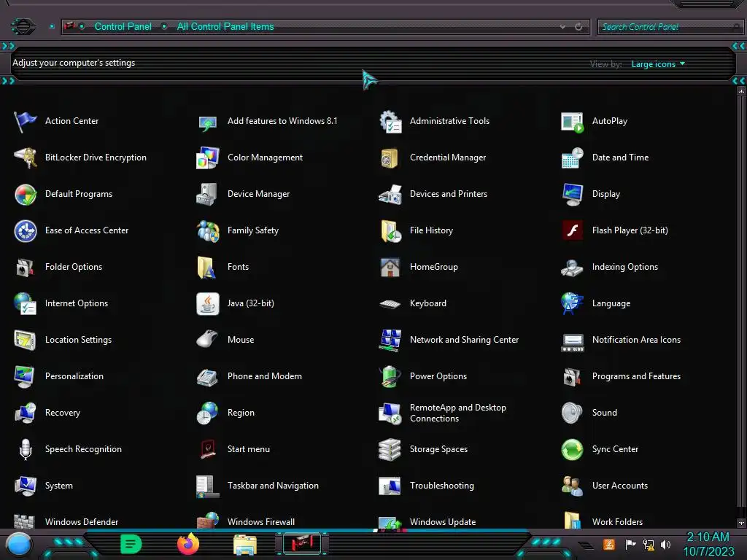Open the BitLocker Drive Encryption icon
Image resolution: width=747 pixels, height=560 pixels.
pyautogui.click(x=26, y=157)
